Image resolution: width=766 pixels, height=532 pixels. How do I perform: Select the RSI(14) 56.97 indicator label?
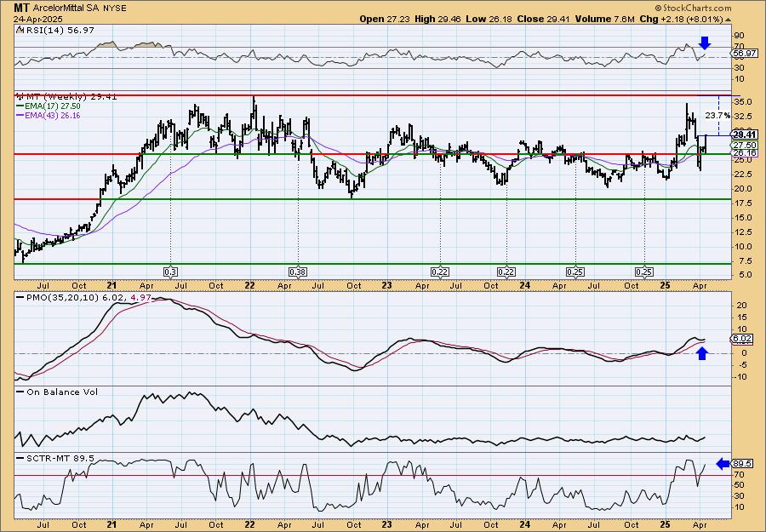(55, 31)
